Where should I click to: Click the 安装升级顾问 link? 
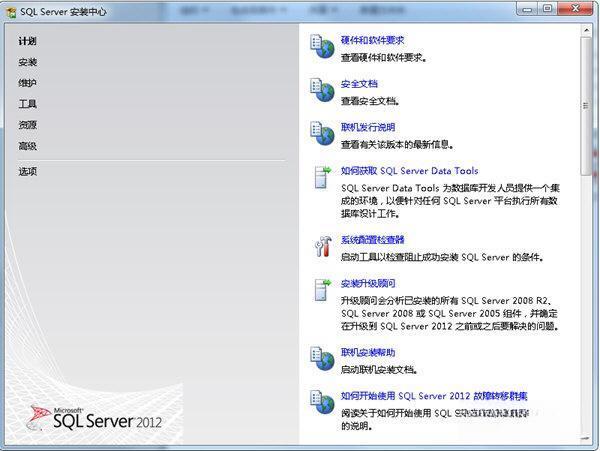coord(368,283)
